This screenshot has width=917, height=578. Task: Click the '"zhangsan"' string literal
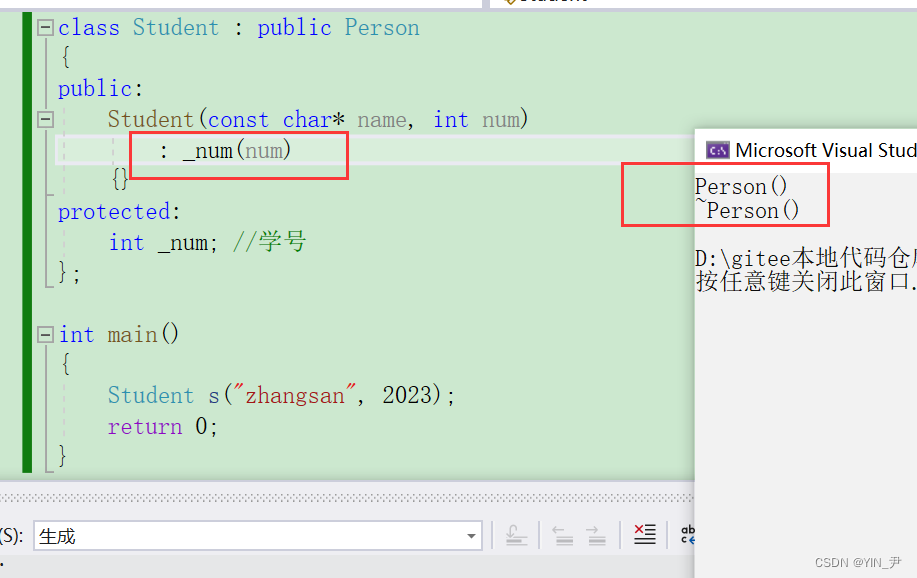[x=294, y=395]
